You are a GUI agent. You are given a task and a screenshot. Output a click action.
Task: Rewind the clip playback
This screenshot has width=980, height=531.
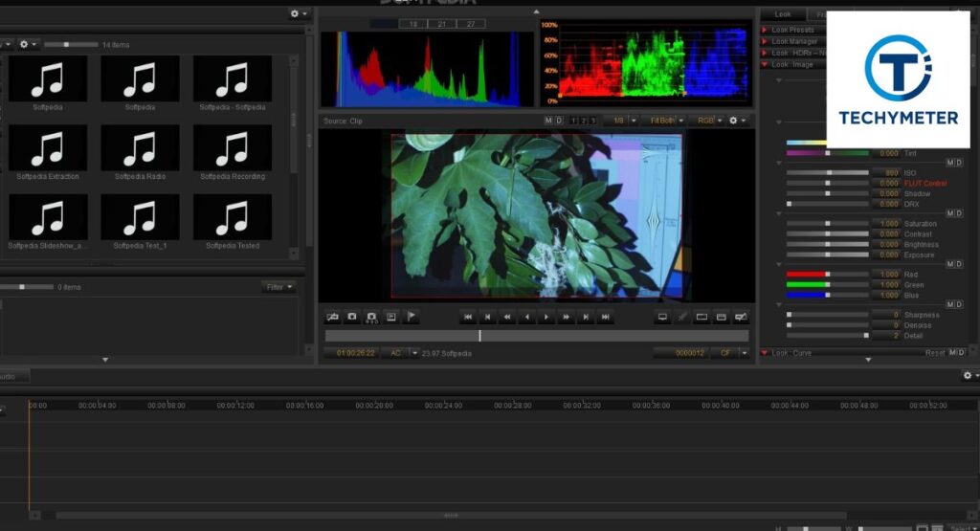pyautogui.click(x=507, y=318)
